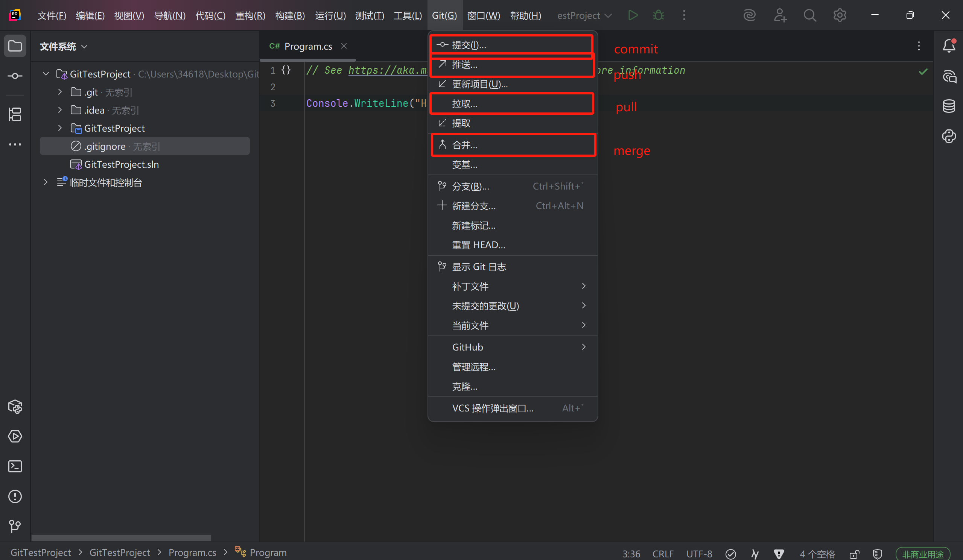The height and width of the screenshot is (560, 963).
Task: Close the Program.cs tab
Action: tap(344, 46)
